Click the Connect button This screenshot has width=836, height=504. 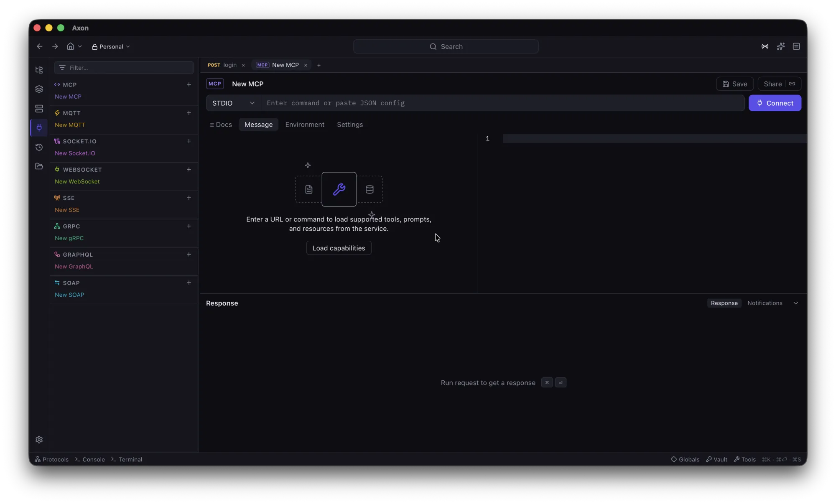coord(775,103)
